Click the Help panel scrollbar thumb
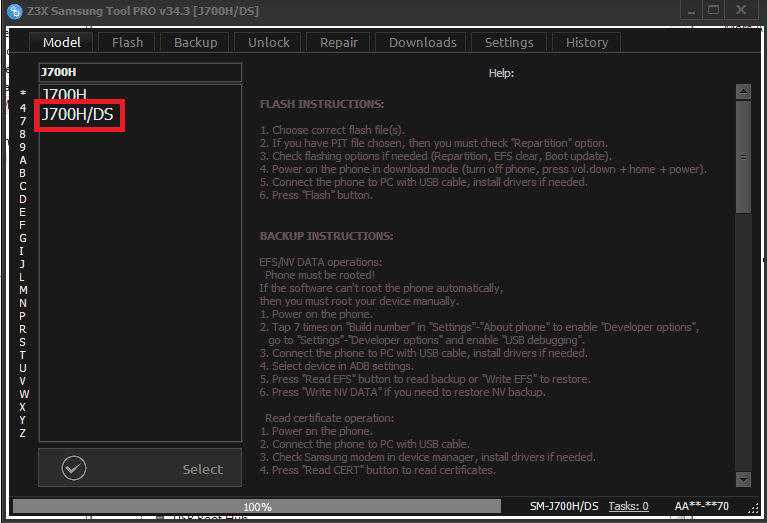 tap(743, 157)
